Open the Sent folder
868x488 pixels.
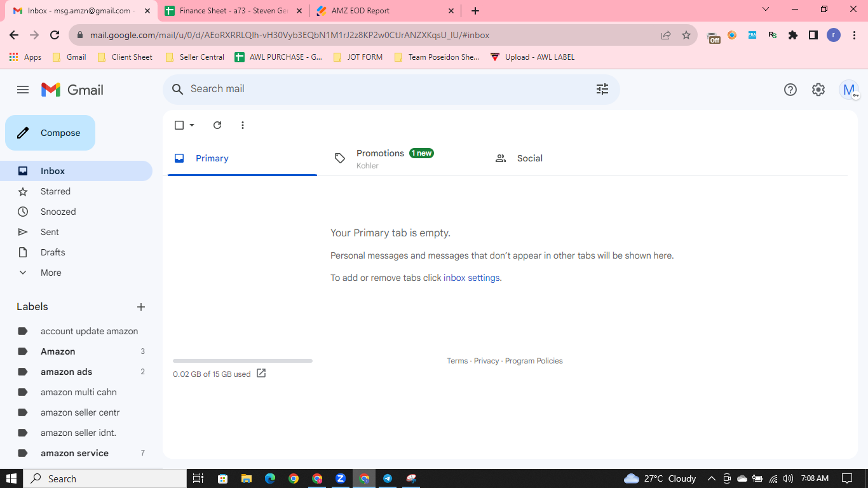[76, 232]
